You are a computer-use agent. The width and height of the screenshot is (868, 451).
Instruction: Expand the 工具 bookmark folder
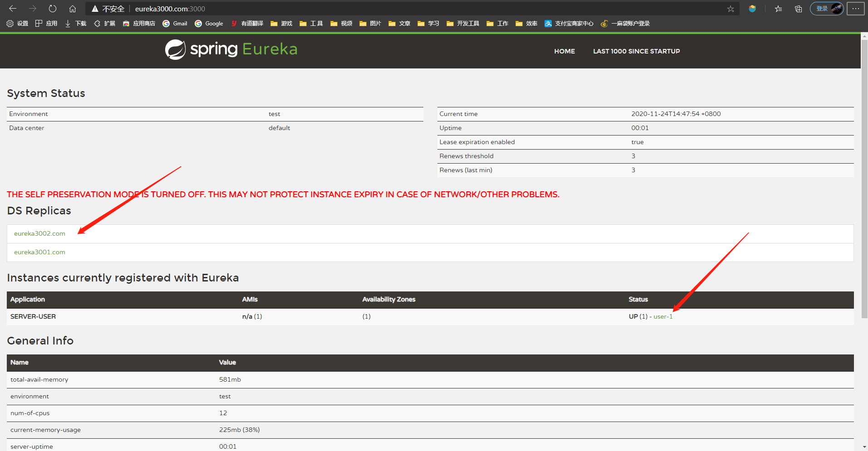[x=311, y=24]
